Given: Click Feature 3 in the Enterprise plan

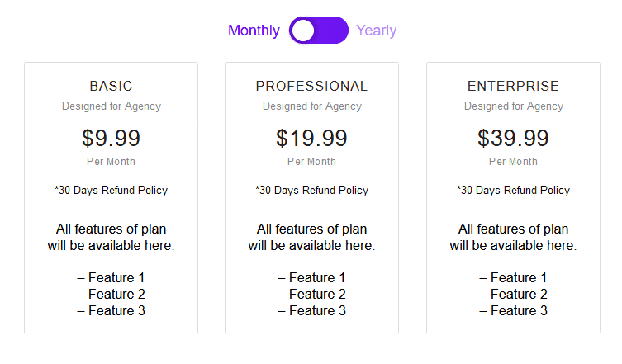Looking at the screenshot, I should point(513,311).
